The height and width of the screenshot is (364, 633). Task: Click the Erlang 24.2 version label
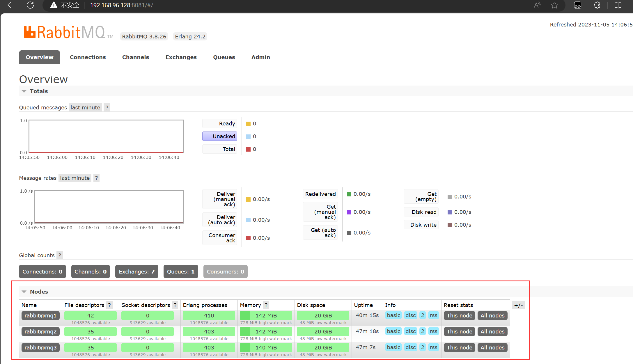190,36
